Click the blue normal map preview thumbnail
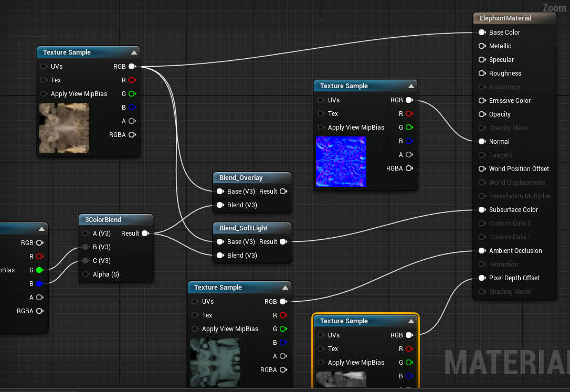This screenshot has width=570, height=392. click(x=341, y=162)
